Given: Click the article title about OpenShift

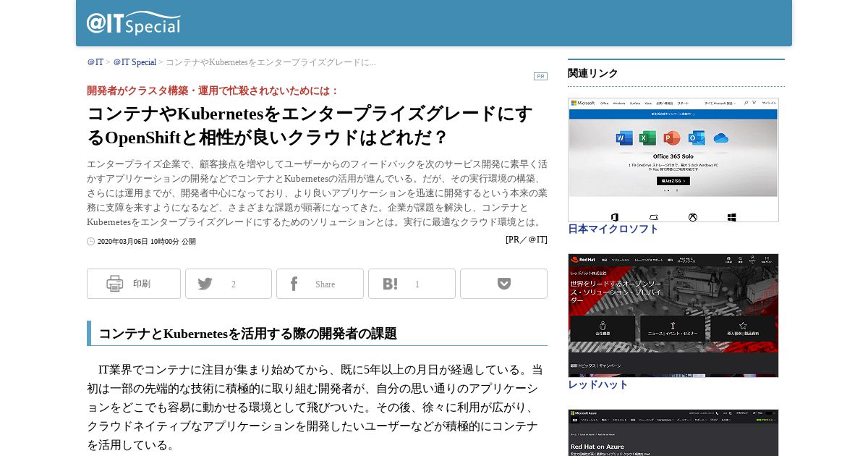Looking at the screenshot, I should point(310,125).
